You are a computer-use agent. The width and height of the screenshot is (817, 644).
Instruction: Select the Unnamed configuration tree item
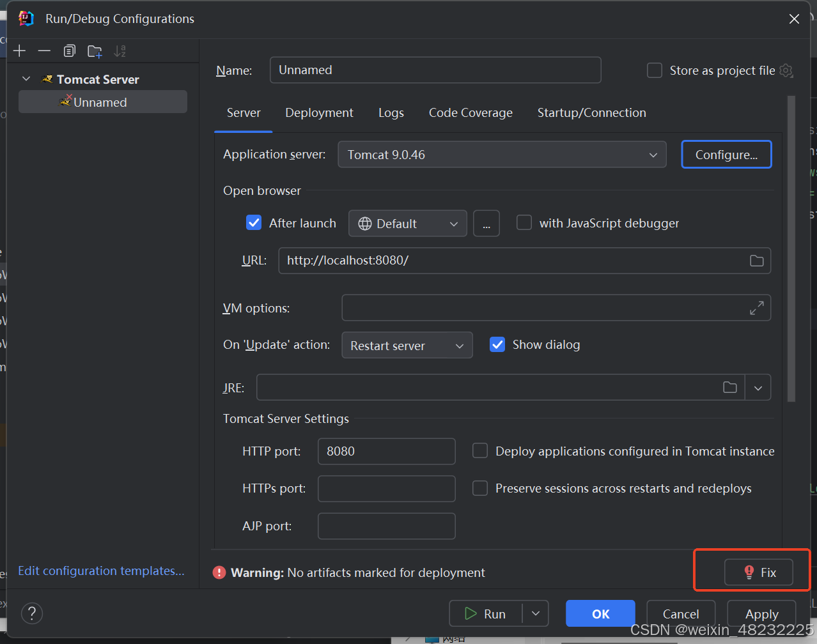tap(103, 102)
